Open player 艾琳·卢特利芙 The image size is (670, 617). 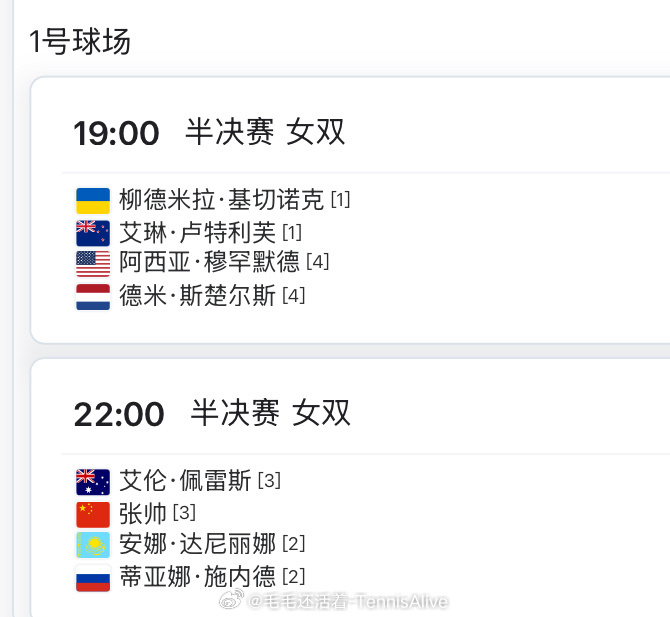(x=197, y=232)
